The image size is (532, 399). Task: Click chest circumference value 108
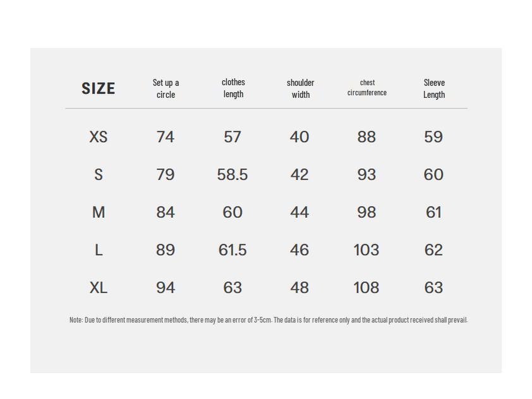[366, 288]
